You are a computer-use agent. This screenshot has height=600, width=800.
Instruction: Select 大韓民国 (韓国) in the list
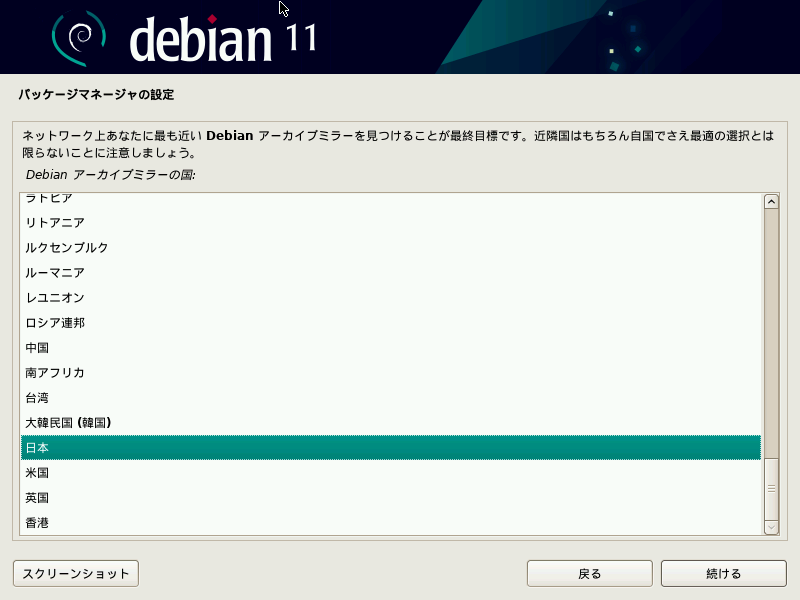[x=391, y=422]
